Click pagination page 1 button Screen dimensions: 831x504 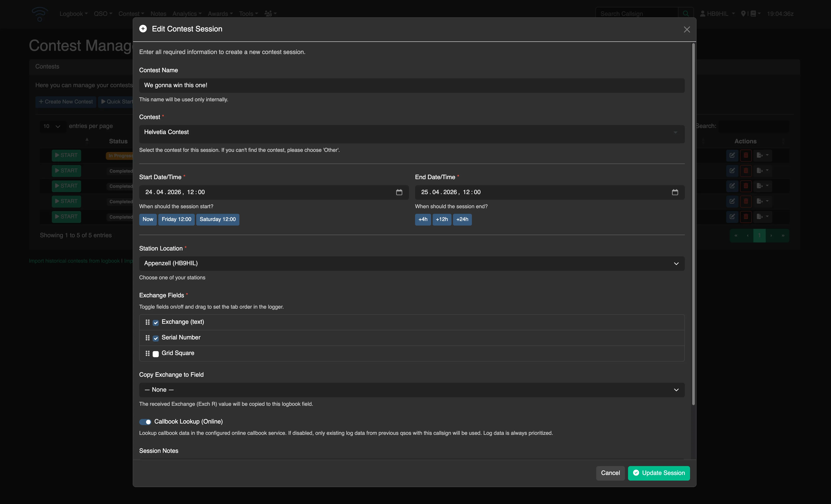tap(759, 236)
